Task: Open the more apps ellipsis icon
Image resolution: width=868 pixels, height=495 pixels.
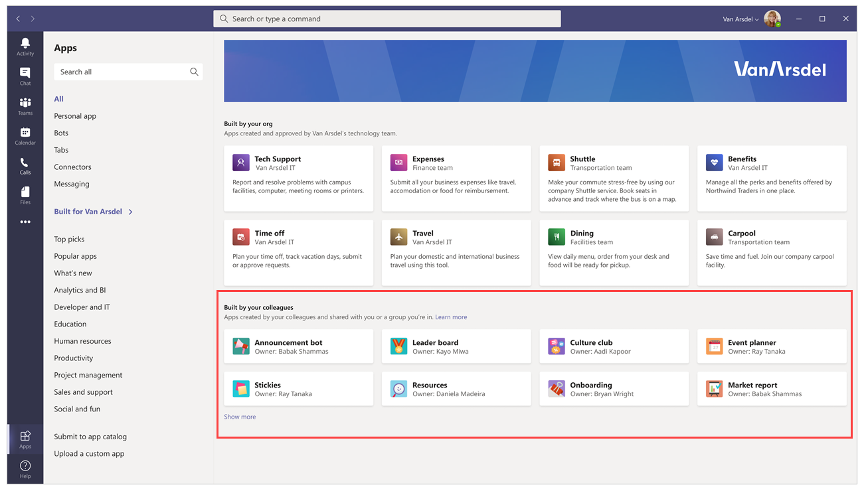Action: (25, 222)
